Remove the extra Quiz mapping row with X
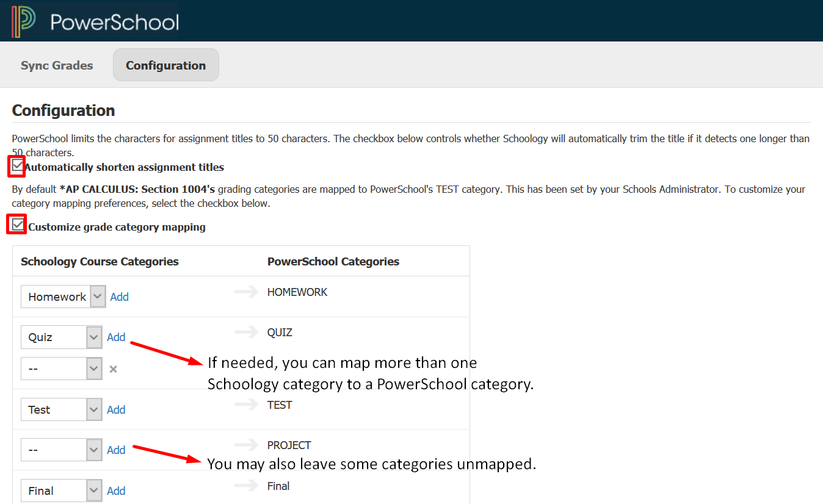The image size is (823, 504). (113, 369)
